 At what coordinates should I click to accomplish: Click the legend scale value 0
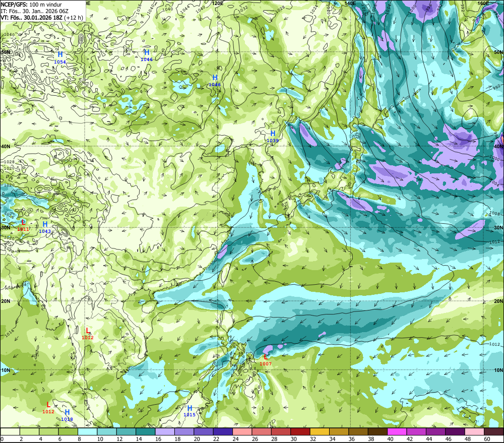pos(2,439)
